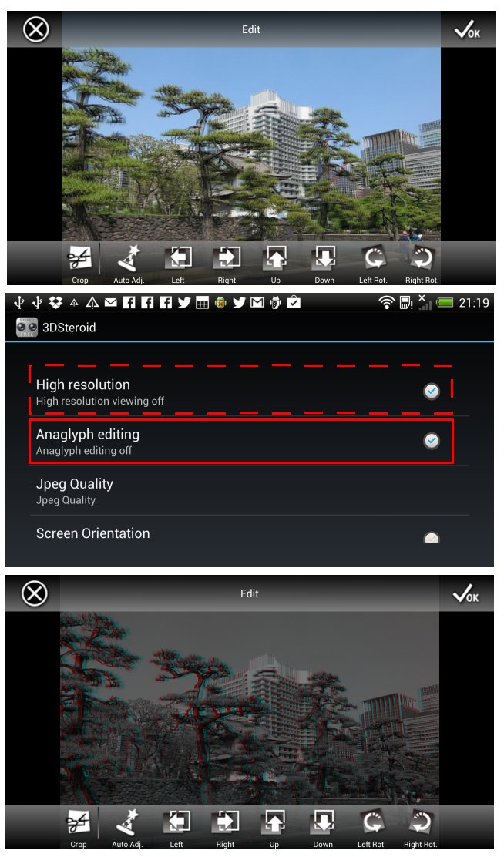Confirm with OK checkmark in anaglyph Edit screen

pyautogui.click(x=465, y=593)
